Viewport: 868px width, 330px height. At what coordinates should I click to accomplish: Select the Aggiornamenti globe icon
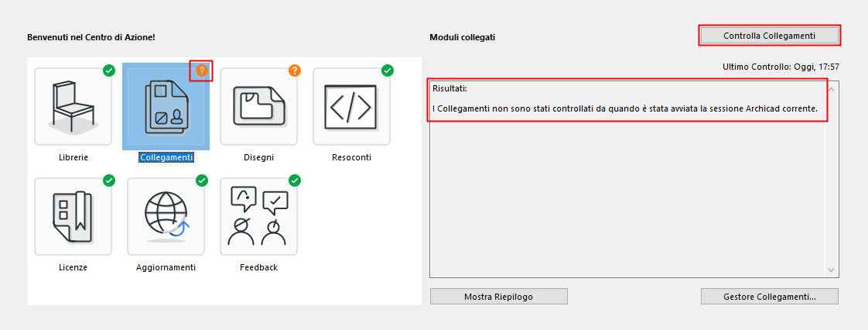pos(166,216)
